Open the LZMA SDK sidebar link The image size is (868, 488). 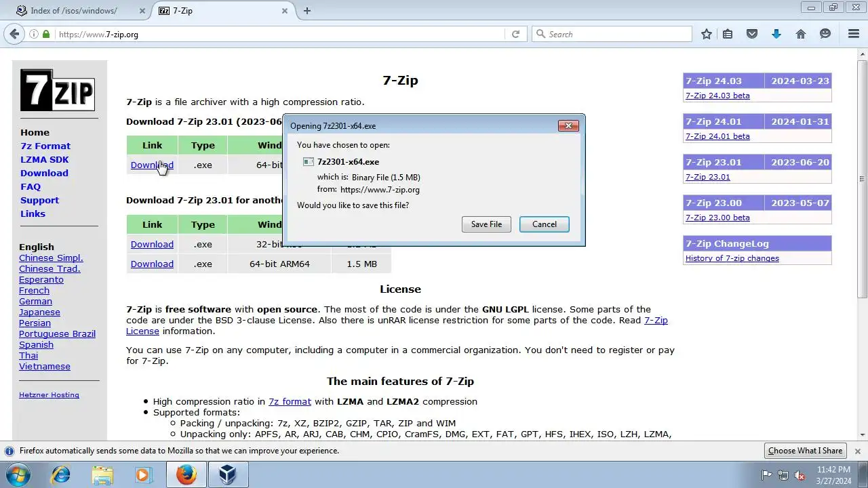point(45,159)
